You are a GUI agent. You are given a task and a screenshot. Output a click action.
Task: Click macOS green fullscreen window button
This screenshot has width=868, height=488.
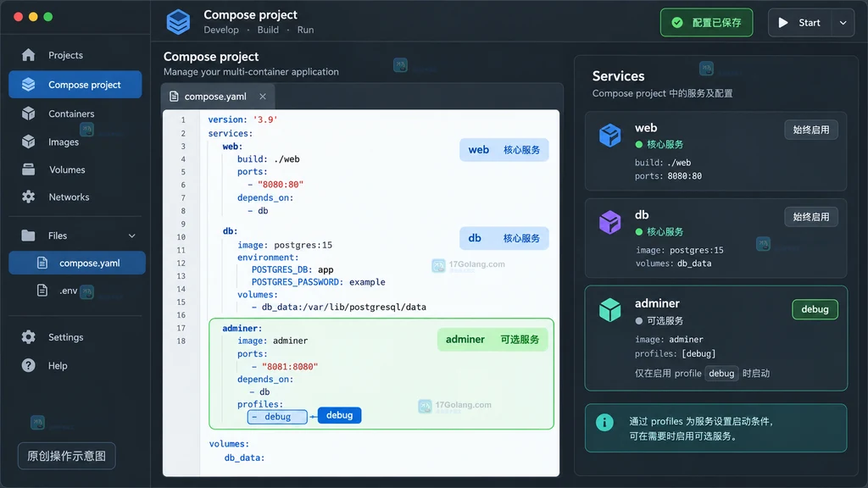(48, 17)
